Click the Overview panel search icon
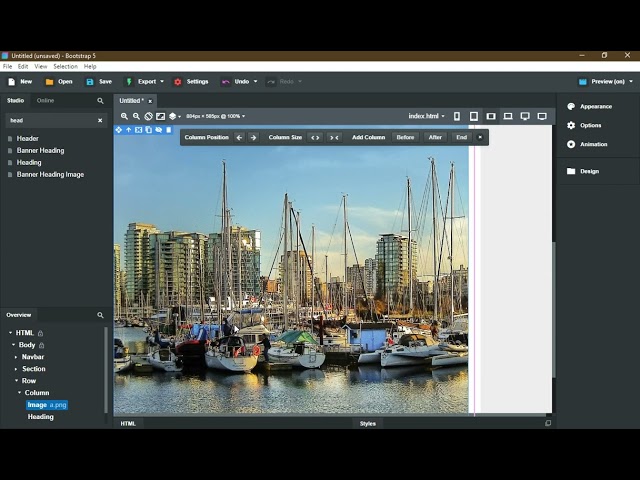 100,315
